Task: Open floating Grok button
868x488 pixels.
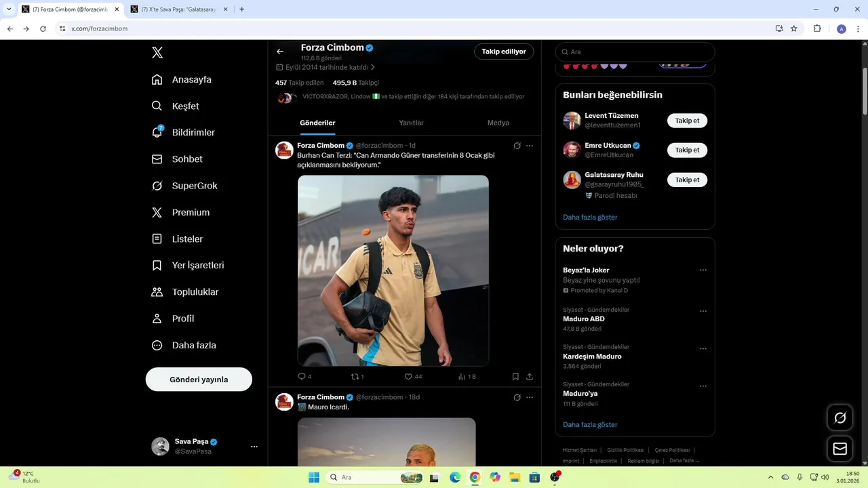Action: (840, 418)
